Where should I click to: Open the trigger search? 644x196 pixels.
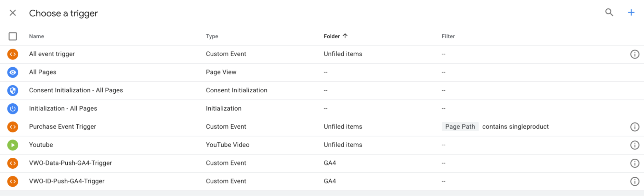[x=609, y=13]
